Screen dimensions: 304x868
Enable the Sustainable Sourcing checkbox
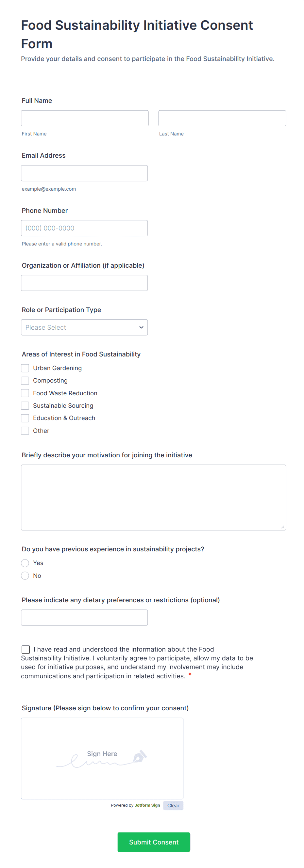[x=25, y=406]
